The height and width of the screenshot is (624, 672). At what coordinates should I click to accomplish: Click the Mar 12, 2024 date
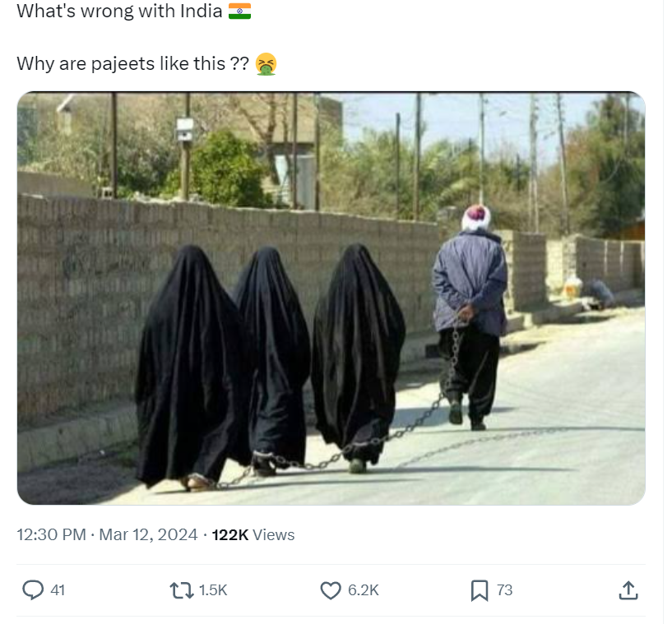(x=148, y=534)
